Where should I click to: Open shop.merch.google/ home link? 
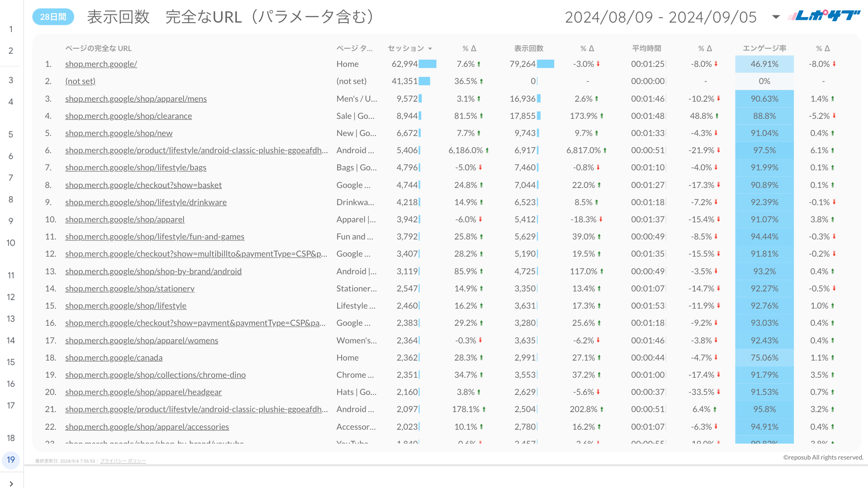(x=101, y=64)
